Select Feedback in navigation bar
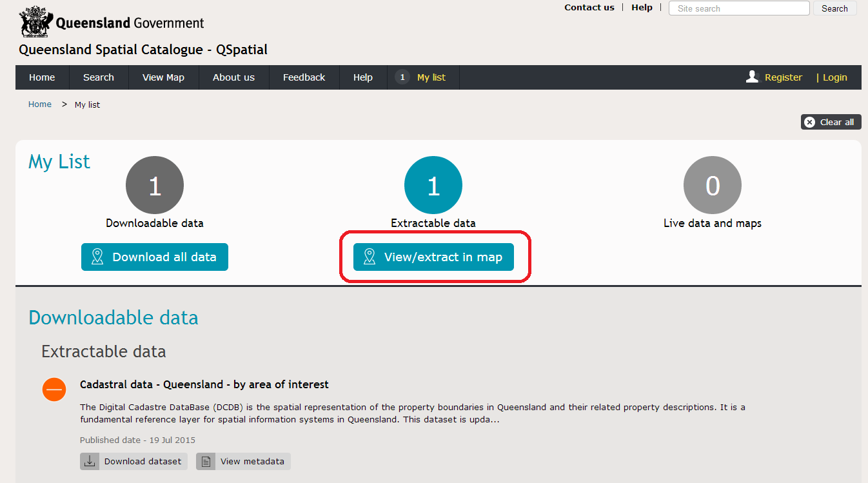Image resolution: width=868 pixels, height=483 pixels. coord(304,77)
